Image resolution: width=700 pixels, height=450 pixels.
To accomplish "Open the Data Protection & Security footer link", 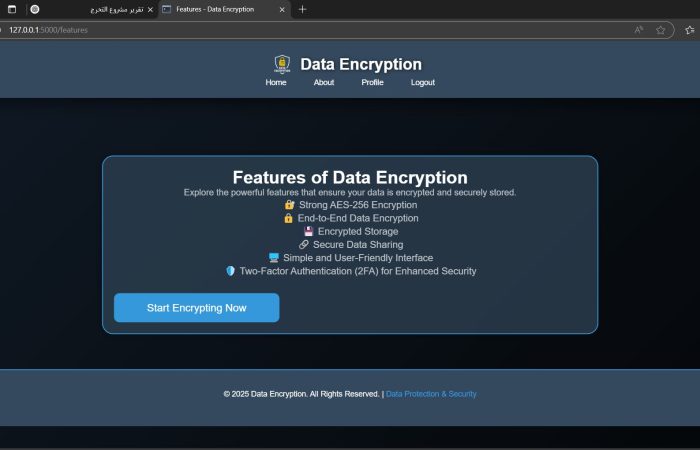I will tap(431, 394).
